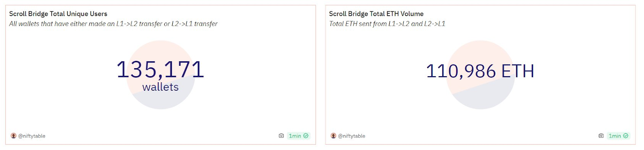Open the Scroll Bridge Total ETH Volume title

(376, 14)
